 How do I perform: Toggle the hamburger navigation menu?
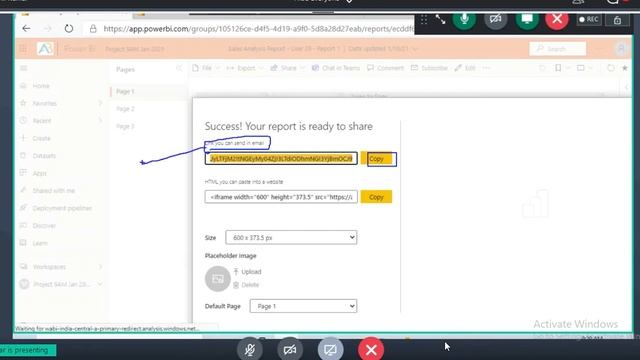tap(24, 68)
